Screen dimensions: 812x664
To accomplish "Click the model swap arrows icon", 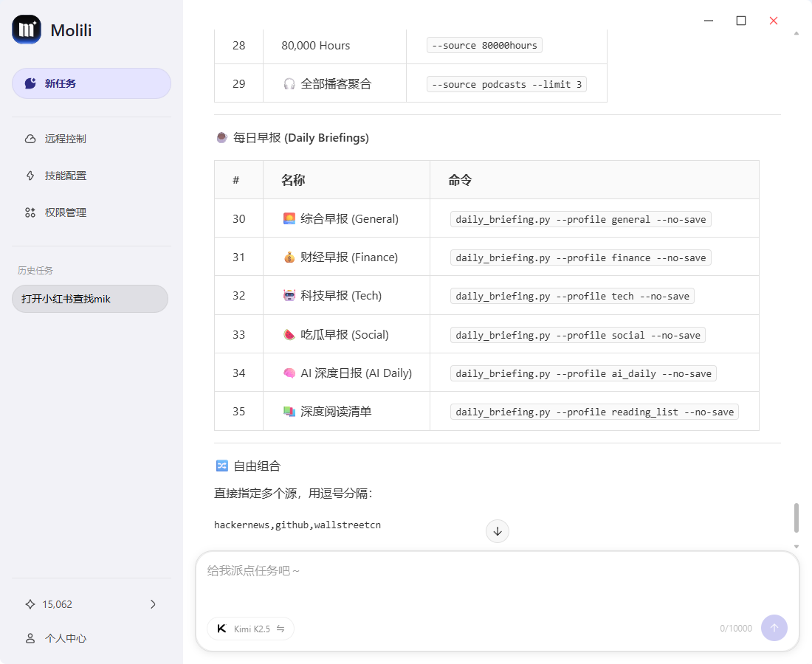I will 281,629.
